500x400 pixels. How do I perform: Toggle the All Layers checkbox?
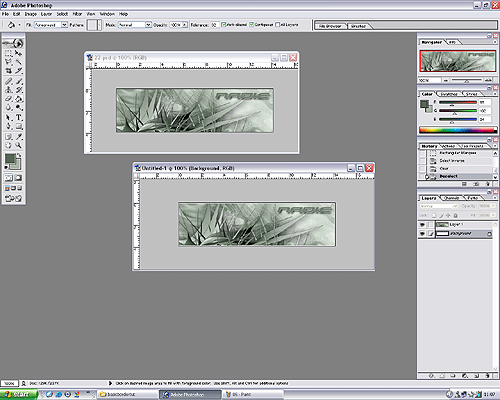[x=277, y=25]
